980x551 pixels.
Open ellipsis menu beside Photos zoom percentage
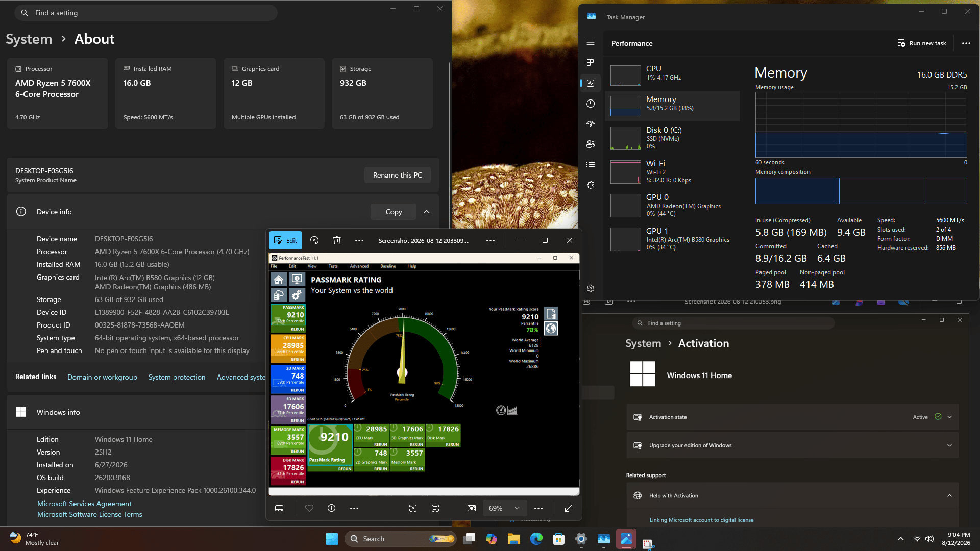(x=538, y=508)
